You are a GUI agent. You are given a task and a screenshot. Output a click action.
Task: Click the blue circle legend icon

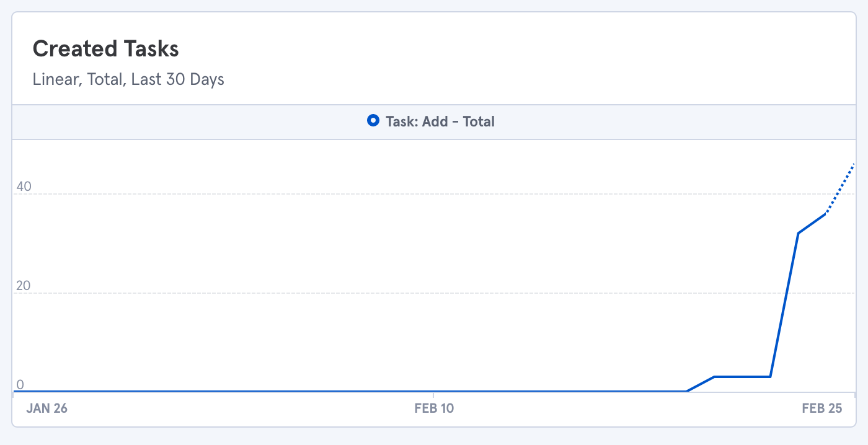tap(373, 121)
